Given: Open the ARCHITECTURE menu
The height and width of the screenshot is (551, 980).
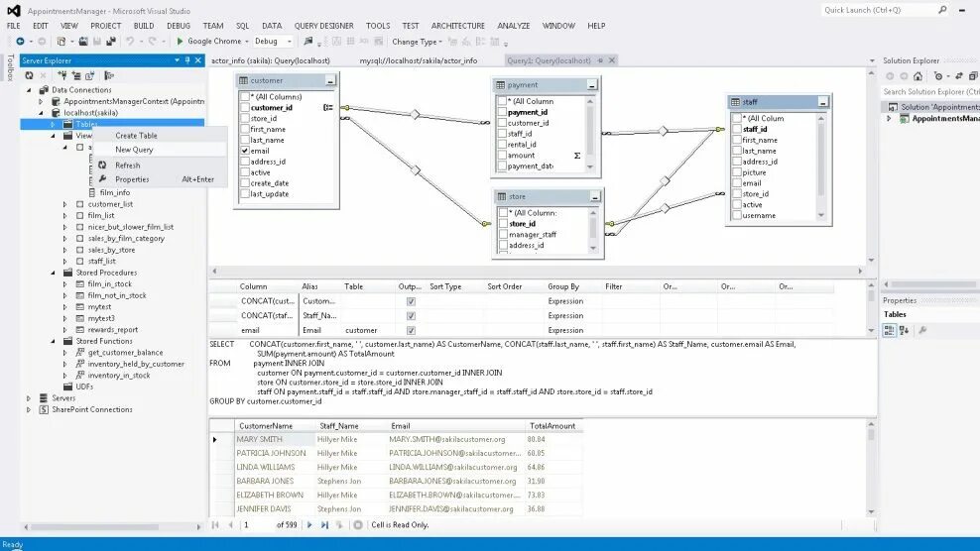Looking at the screenshot, I should pos(457,26).
